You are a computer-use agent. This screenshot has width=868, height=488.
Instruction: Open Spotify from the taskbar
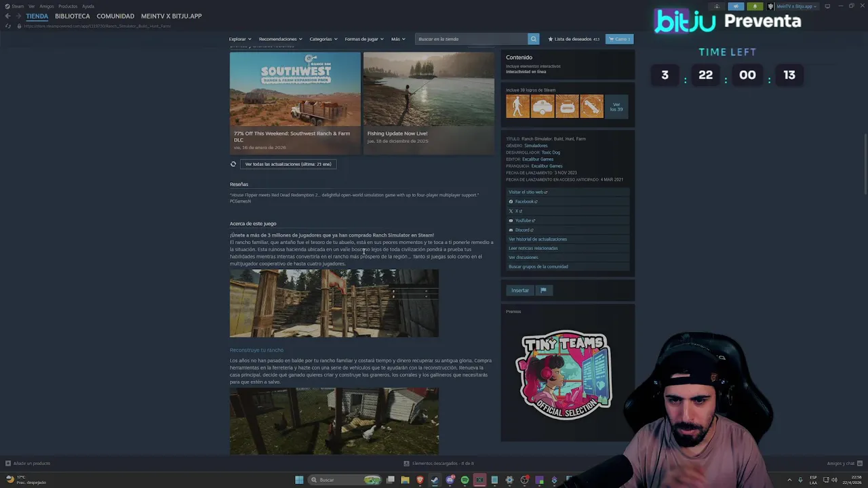point(465,480)
